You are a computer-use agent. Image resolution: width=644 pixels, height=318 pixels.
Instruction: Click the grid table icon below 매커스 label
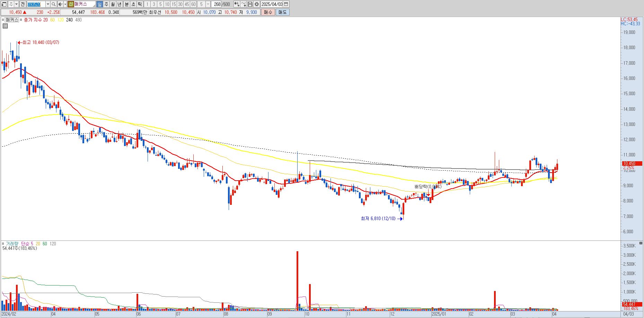[5, 26]
